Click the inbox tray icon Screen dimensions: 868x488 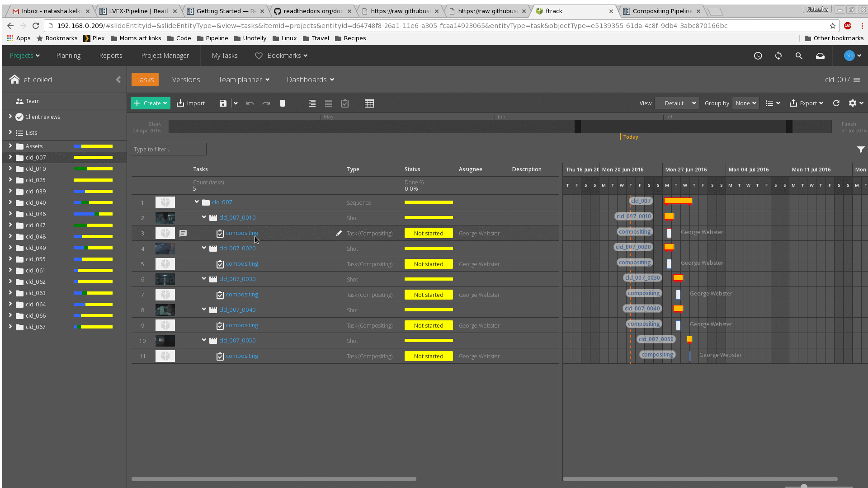point(820,56)
